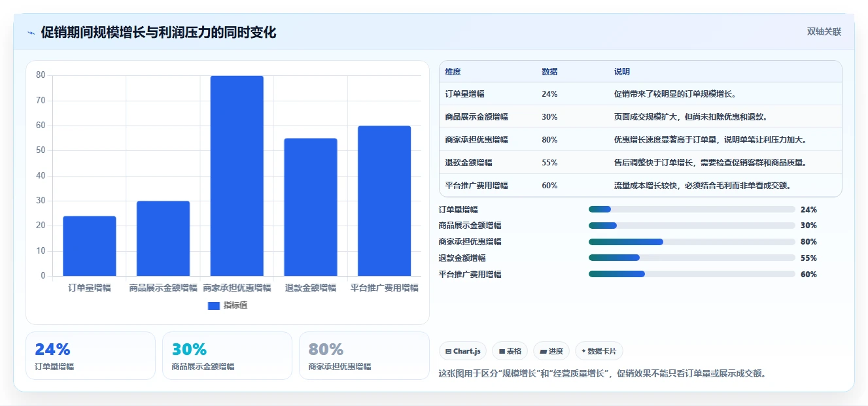This screenshot has height=406, width=868.
Task: Click the 55% value in the table
Action: point(549,163)
